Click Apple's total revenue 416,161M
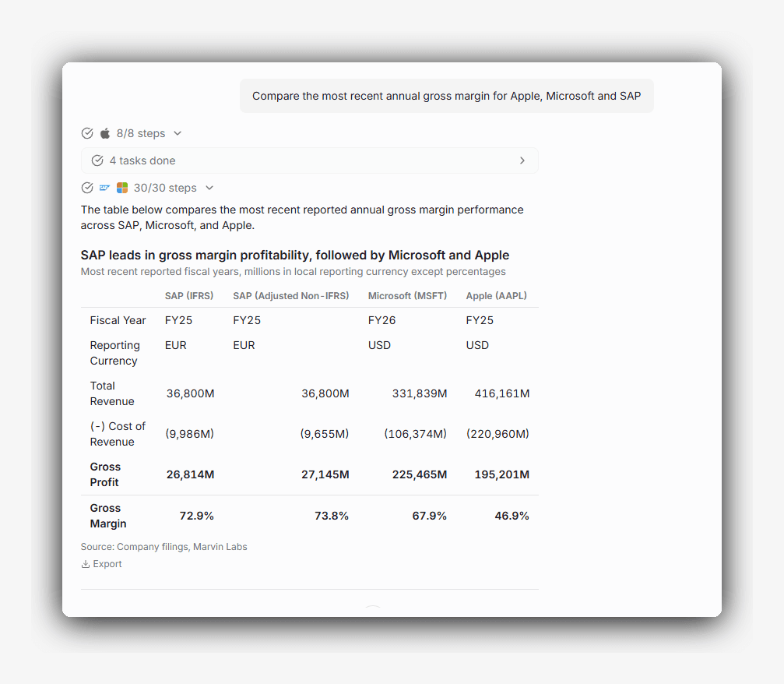Image resolution: width=784 pixels, height=684 pixels. pos(502,393)
